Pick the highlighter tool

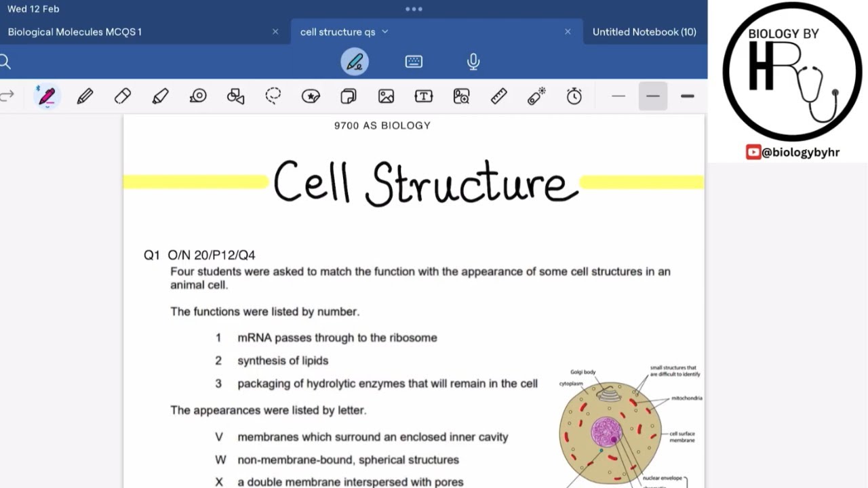click(160, 96)
